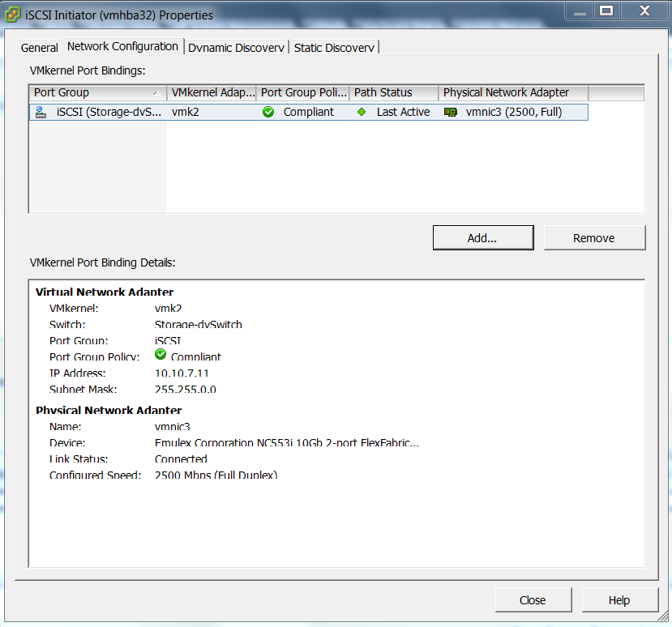Image resolution: width=672 pixels, height=627 pixels.
Task: Click the iSCSI port group icon in the bindings row
Action: tap(41, 113)
